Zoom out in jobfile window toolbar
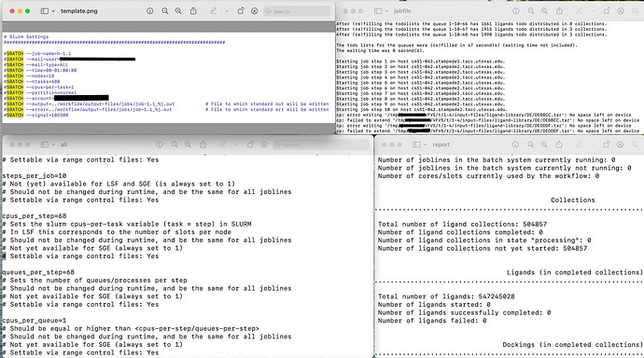Viewport: 644px width, 358px height. [x=531, y=11]
